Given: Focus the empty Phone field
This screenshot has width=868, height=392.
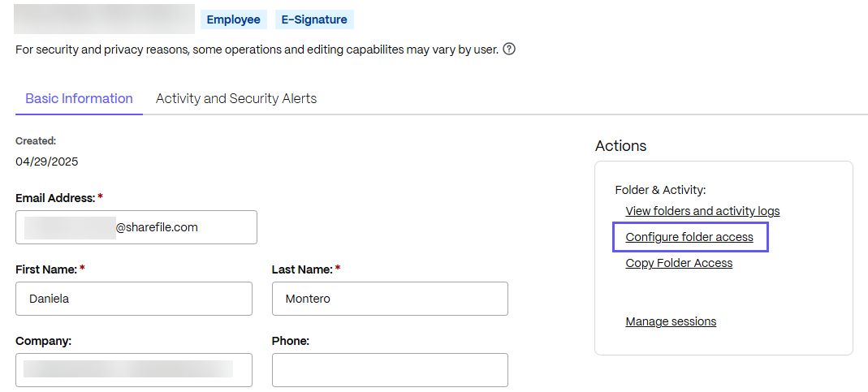Looking at the screenshot, I should (x=390, y=370).
